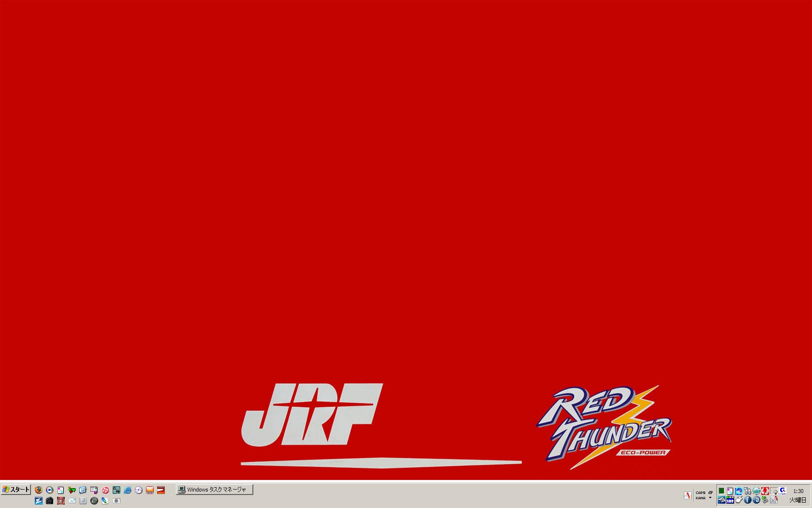812x508 pixels.
Task: Open the black camera quick launch icon
Action: tap(50, 501)
